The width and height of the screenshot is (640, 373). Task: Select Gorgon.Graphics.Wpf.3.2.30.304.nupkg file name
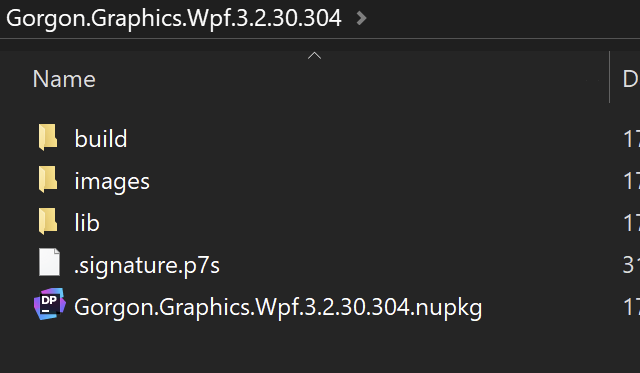pos(278,307)
